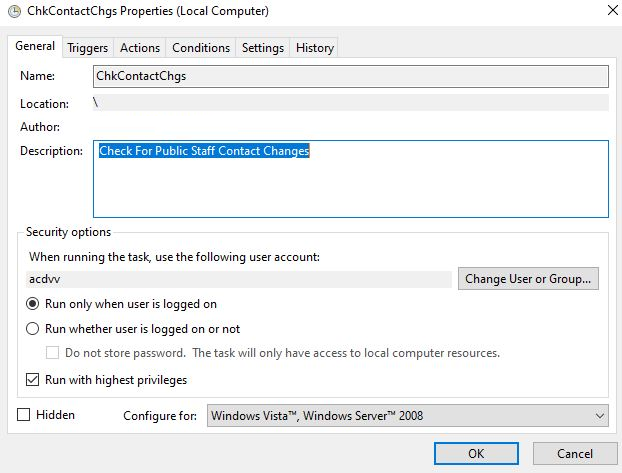Open the Conditions tab
This screenshot has width=622, height=473.
point(201,48)
